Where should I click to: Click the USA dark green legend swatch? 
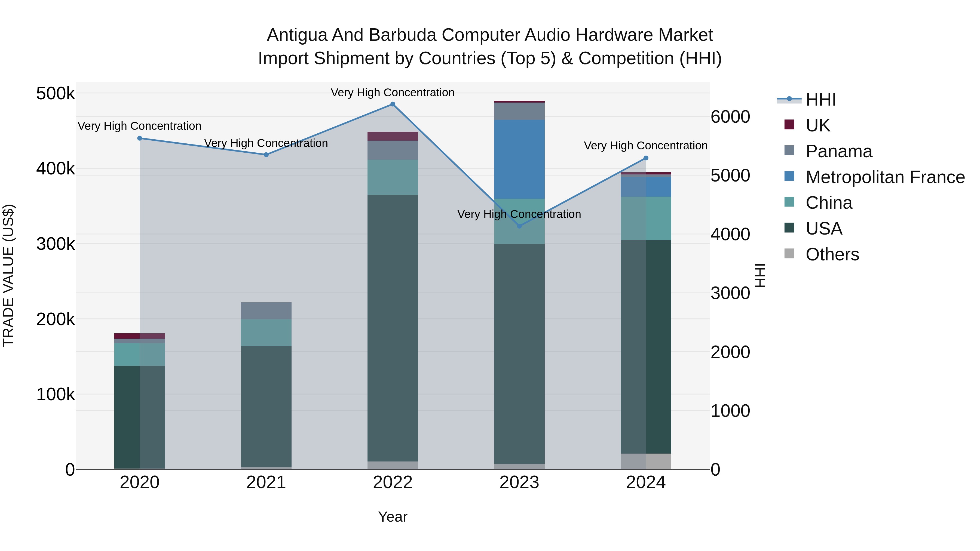pos(789,228)
